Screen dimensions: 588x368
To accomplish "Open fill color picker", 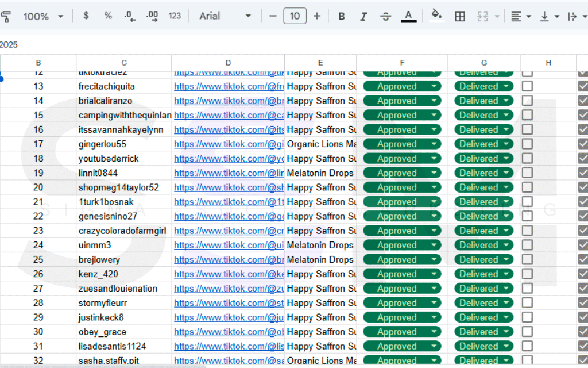I will pos(436,16).
